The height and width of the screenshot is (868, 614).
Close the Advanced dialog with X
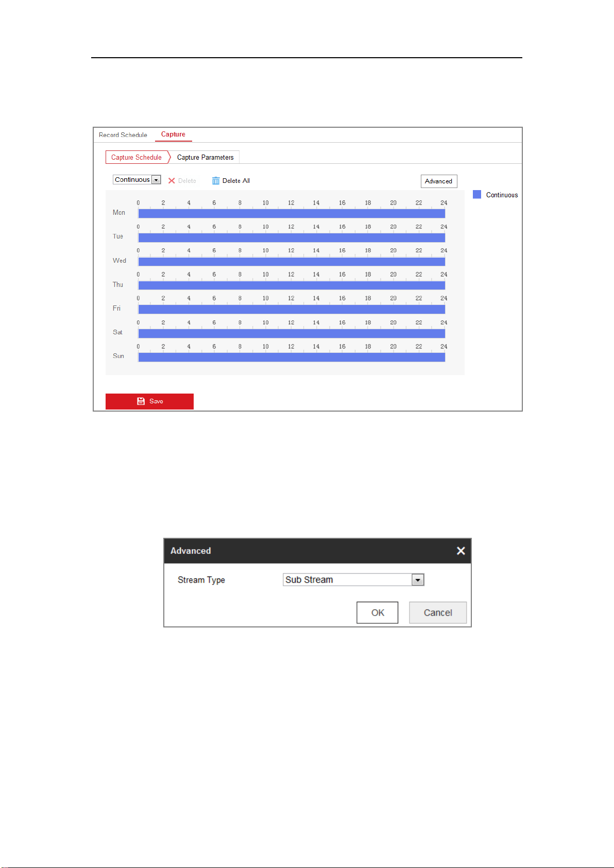pos(461,551)
